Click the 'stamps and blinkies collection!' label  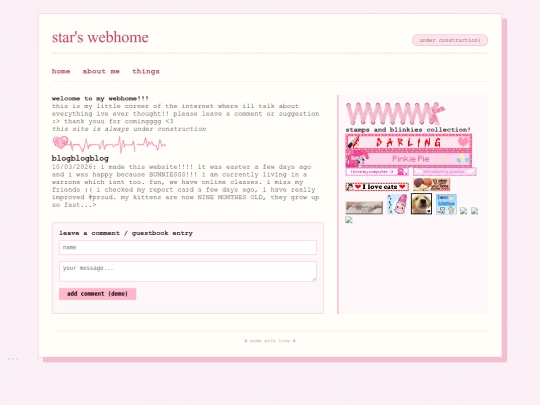pos(408,130)
